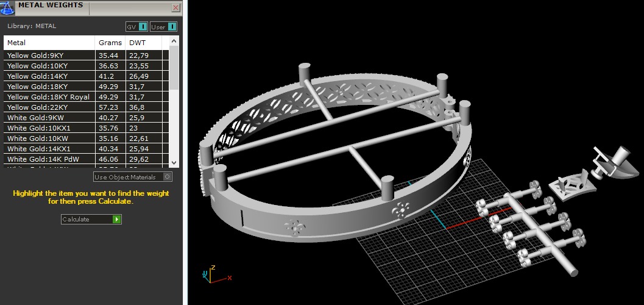Select the White Gold:10KW row

[87, 138]
